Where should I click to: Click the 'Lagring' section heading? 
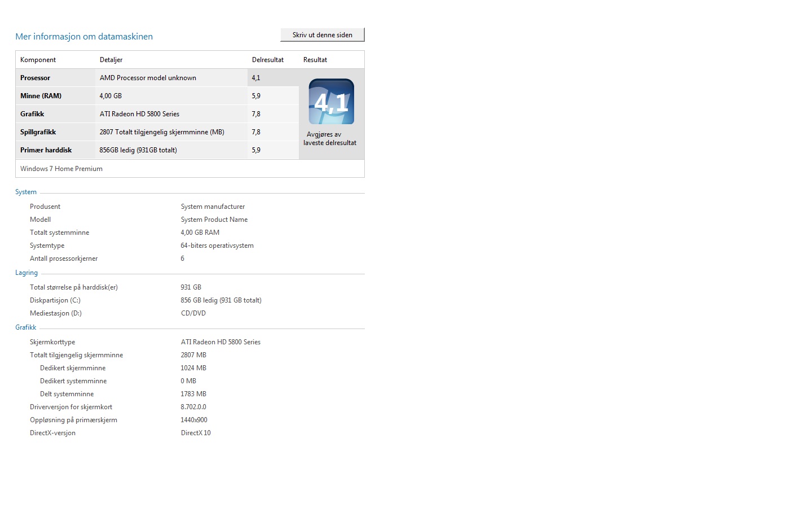[x=27, y=273]
